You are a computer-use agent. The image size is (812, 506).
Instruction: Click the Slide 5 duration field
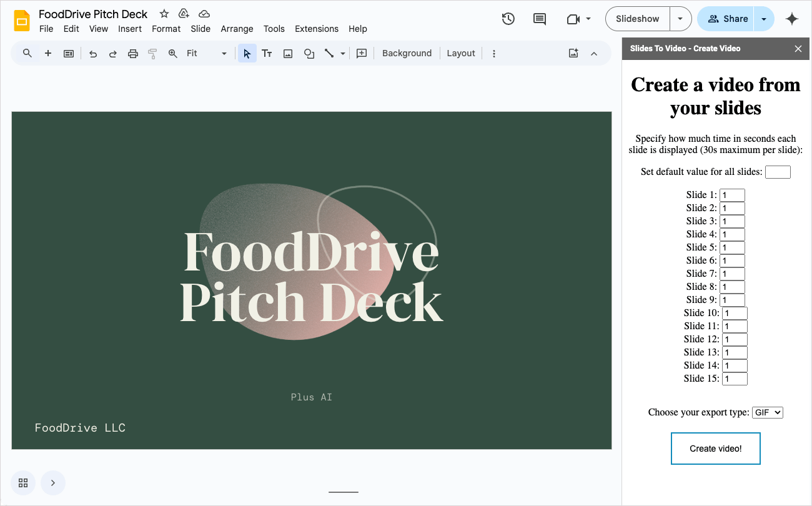click(732, 247)
